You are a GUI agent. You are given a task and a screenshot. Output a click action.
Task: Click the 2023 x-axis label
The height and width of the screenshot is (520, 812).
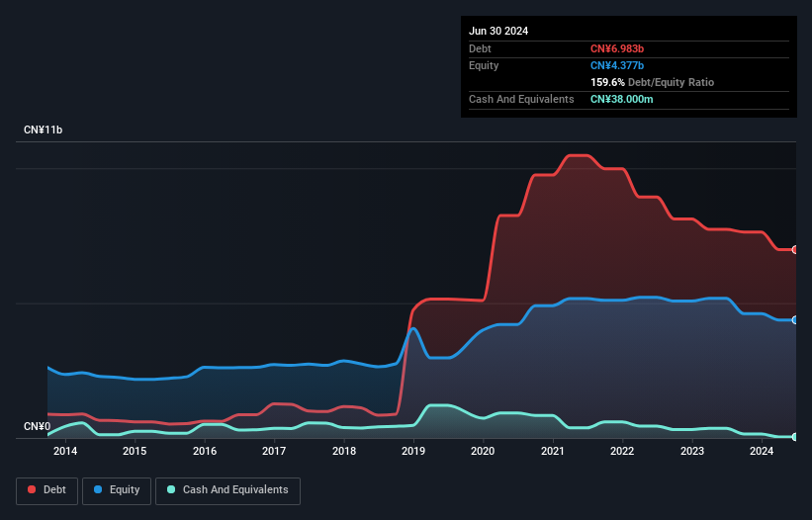coord(692,451)
